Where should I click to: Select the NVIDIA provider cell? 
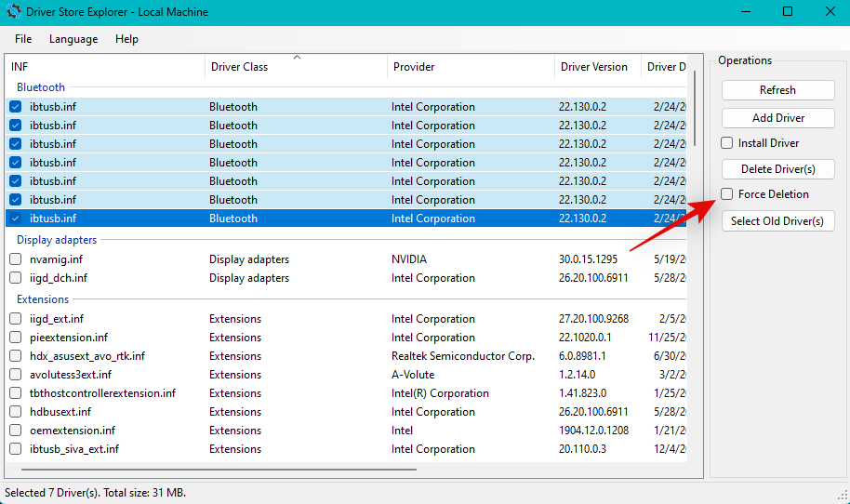pyautogui.click(x=409, y=259)
